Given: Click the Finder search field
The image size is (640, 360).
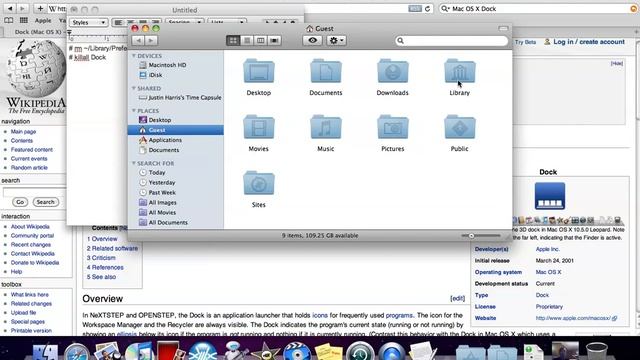Looking at the screenshot, I should 451,40.
